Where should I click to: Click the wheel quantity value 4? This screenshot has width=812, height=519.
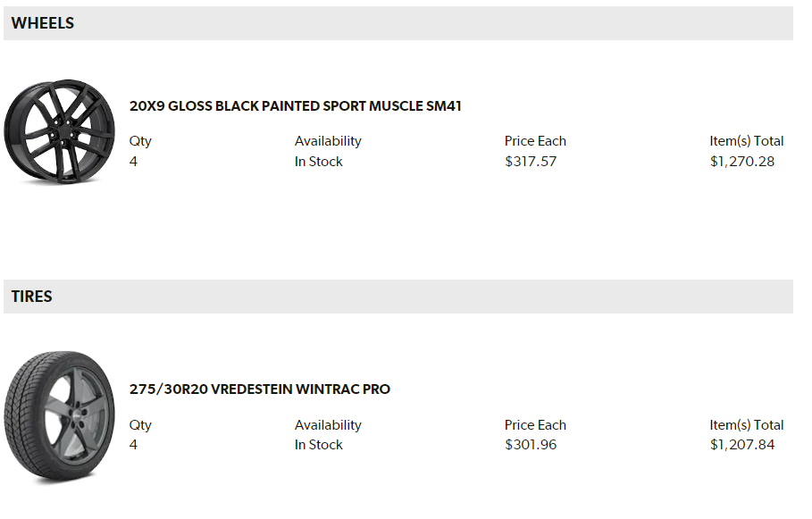133,162
